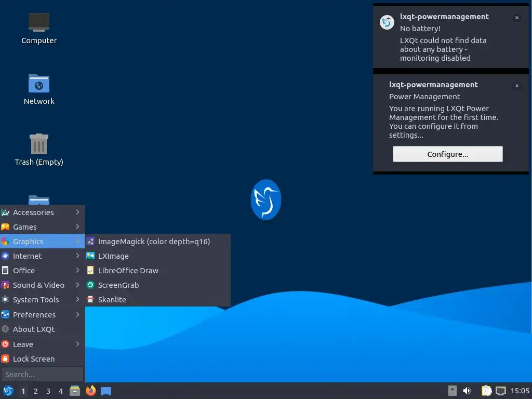Click the ImageMagick app icon

point(90,242)
